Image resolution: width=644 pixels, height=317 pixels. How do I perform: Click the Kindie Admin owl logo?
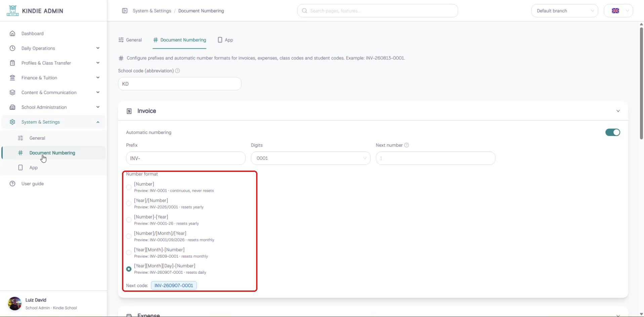[13, 11]
